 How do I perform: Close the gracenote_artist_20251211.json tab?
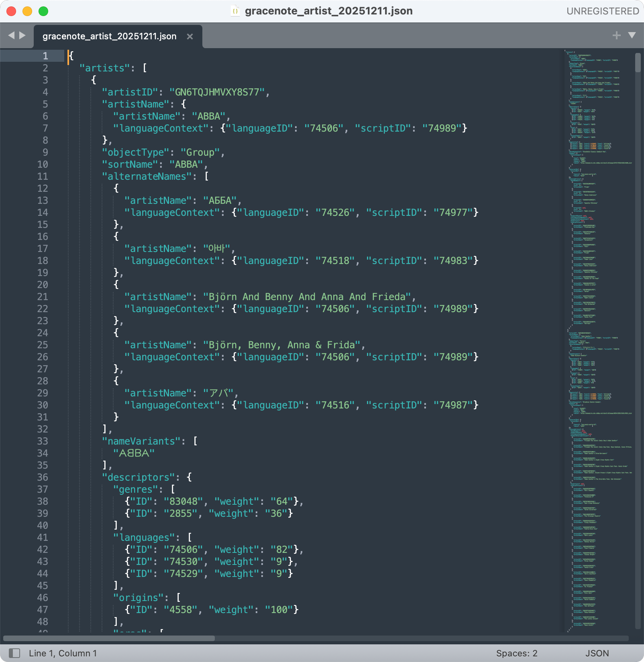point(190,37)
